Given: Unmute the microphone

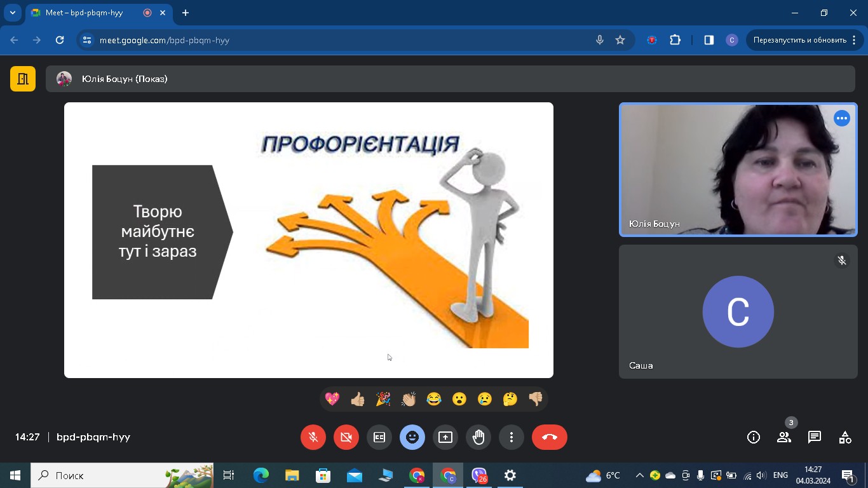Looking at the screenshot, I should (313, 437).
